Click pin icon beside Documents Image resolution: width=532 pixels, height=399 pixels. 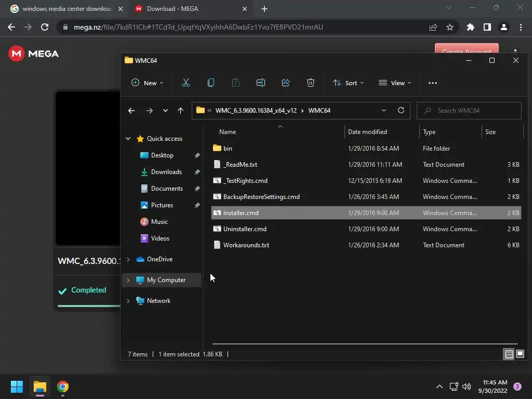tap(197, 189)
